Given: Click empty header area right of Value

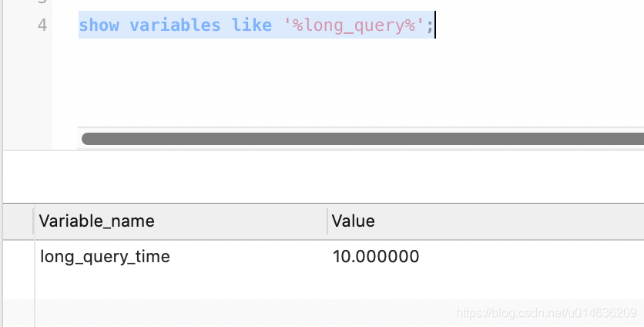Looking at the screenshot, I should [509, 221].
